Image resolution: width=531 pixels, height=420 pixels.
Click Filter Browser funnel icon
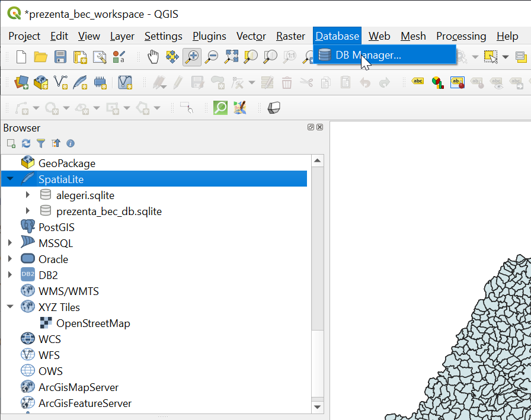tap(41, 143)
